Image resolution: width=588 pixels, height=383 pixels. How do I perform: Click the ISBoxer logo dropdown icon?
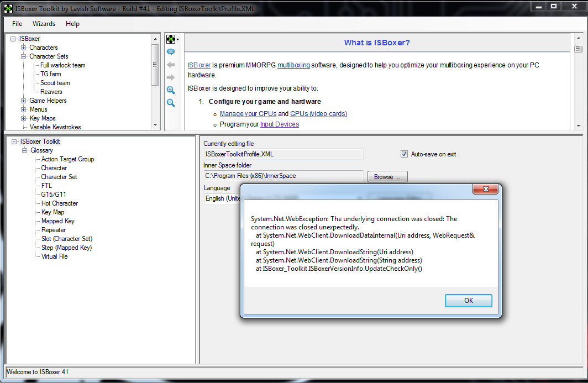pos(172,39)
